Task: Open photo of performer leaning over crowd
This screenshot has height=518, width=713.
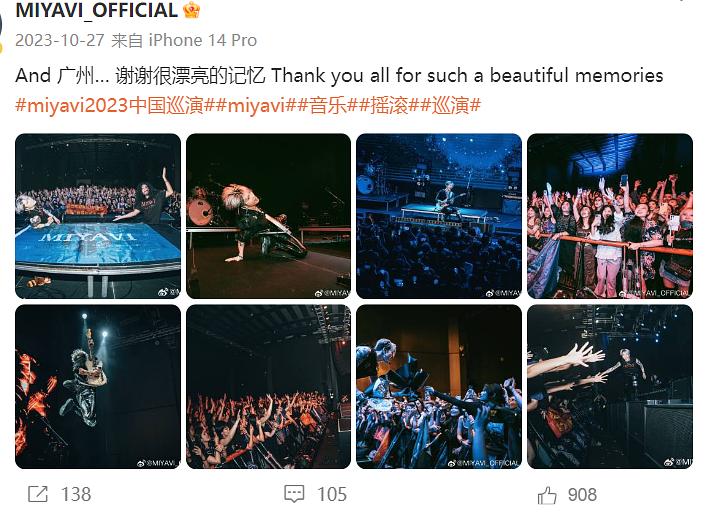Action: click(x=439, y=387)
